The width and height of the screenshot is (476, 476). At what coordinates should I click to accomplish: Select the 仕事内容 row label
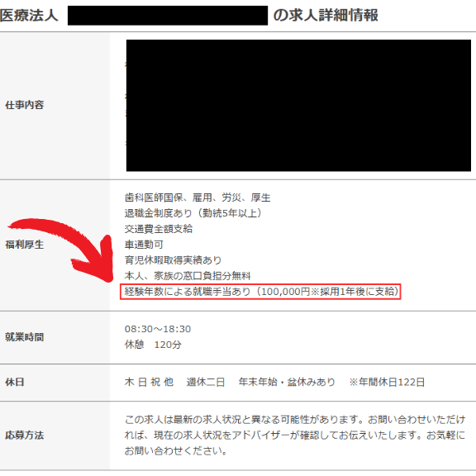[x=25, y=105]
